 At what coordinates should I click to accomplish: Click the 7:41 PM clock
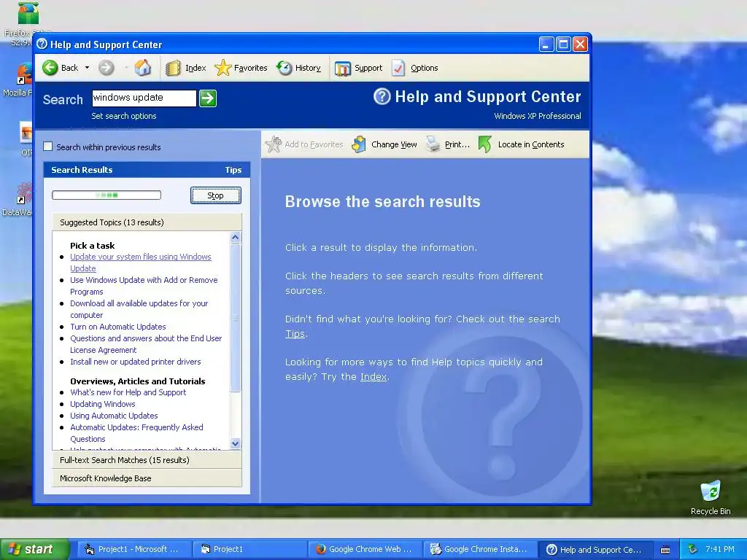[719, 549]
